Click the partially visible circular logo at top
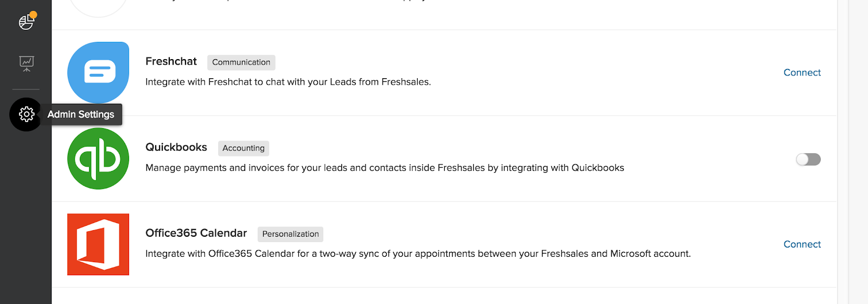This screenshot has width=868, height=304. (98, 8)
